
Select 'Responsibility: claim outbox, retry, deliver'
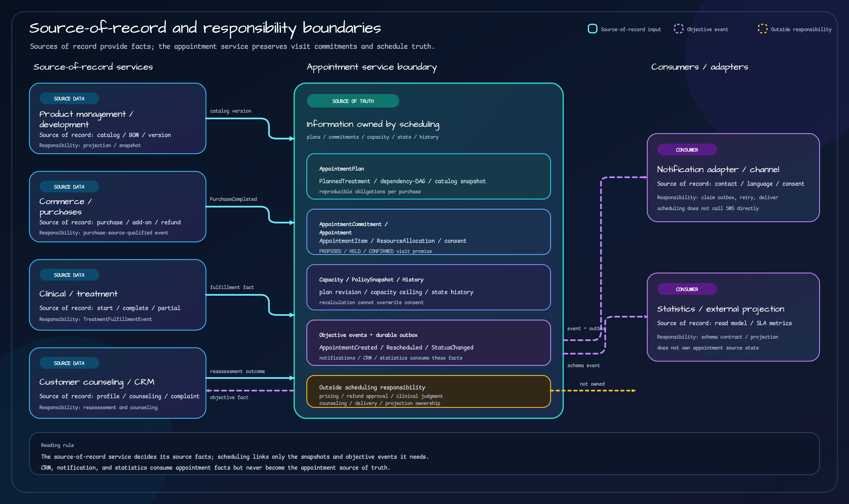click(x=717, y=197)
